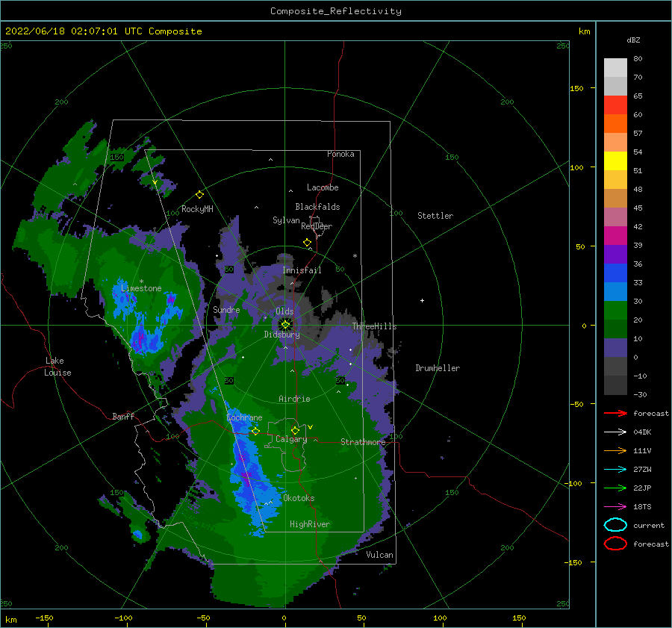Image resolution: width=672 pixels, height=628 pixels.
Task: Click the Calgary city label
Action: 291,439
